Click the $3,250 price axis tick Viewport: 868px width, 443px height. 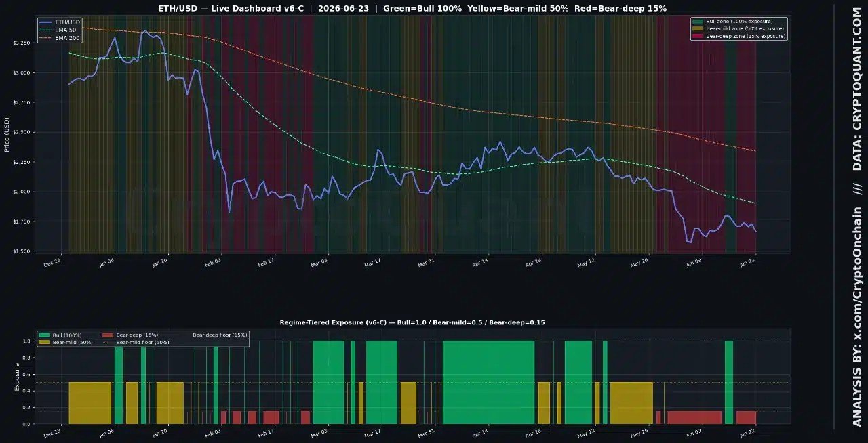coord(22,43)
